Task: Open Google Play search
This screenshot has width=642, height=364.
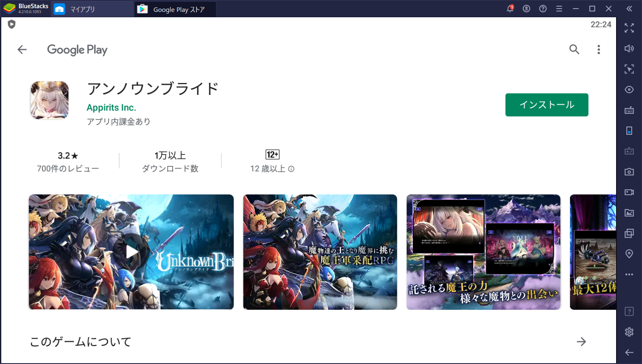Action: [574, 50]
